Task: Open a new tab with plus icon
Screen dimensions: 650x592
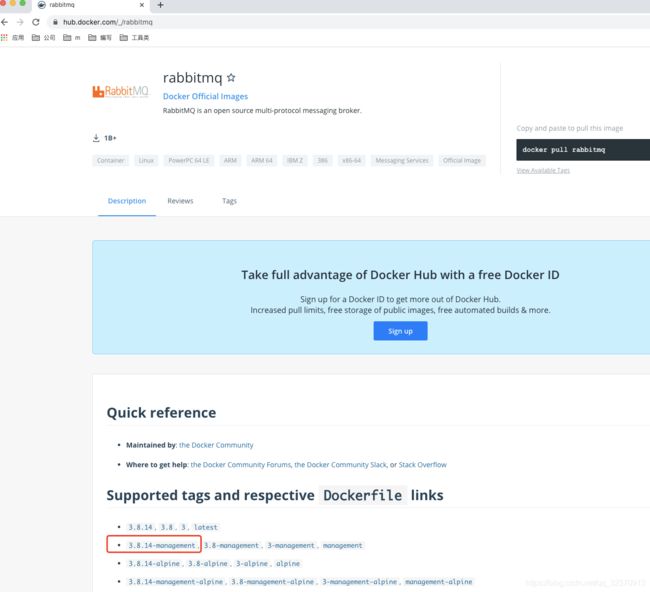Action: point(160,5)
